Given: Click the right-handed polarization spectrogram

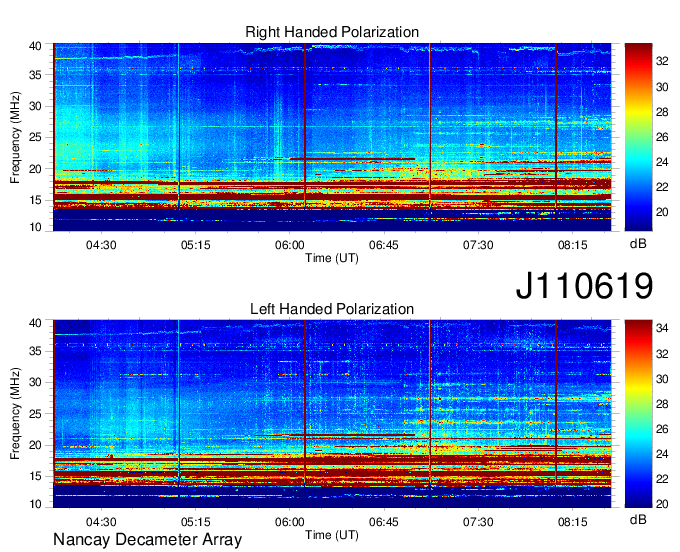Looking at the screenshot, I should click(332, 137).
